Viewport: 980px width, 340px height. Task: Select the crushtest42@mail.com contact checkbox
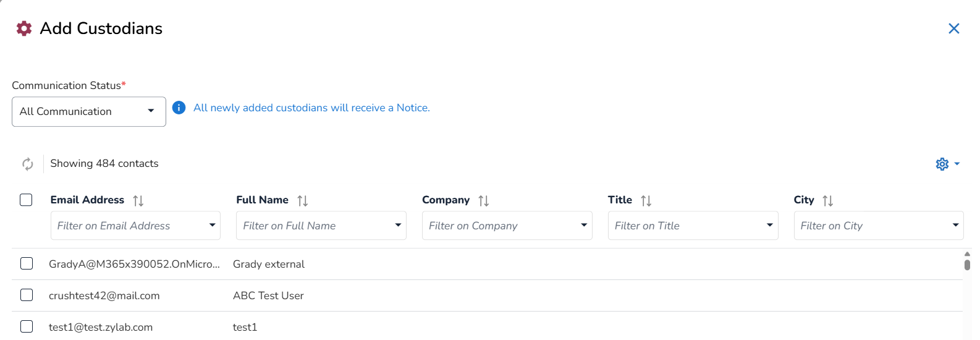click(x=27, y=295)
